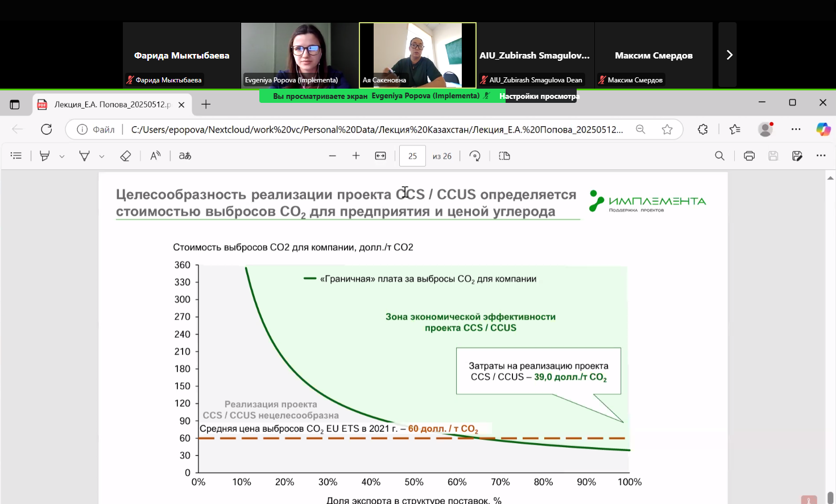Select the Erase tool in PDF toolbar

click(126, 156)
